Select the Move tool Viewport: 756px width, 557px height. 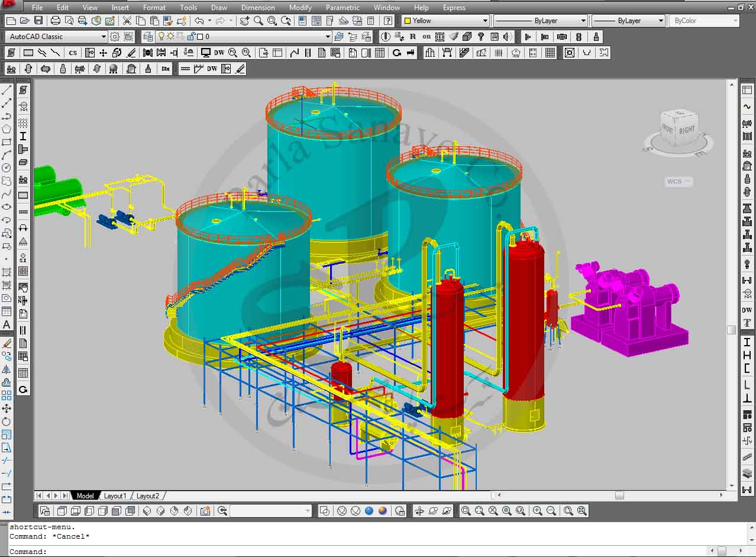click(7, 408)
